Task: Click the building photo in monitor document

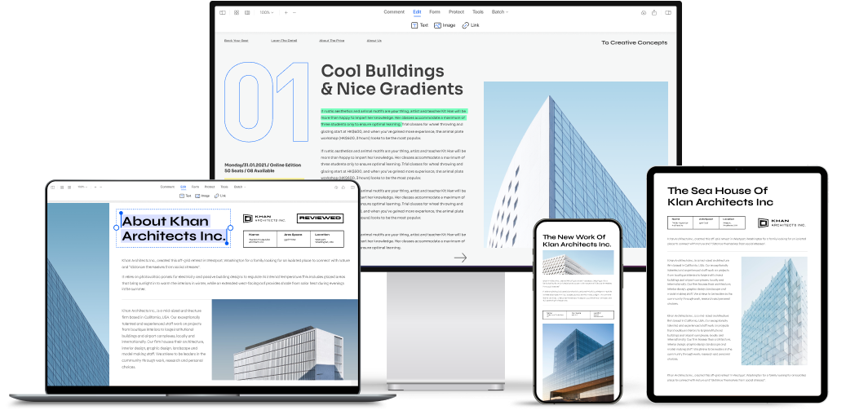Action: (x=576, y=165)
